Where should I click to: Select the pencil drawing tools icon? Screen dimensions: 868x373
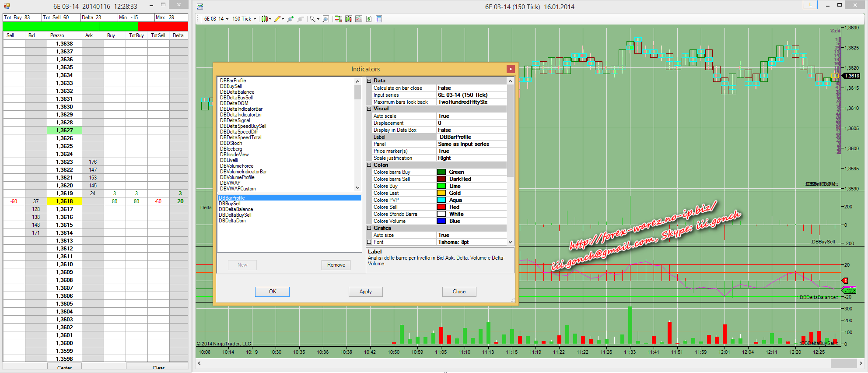(277, 19)
